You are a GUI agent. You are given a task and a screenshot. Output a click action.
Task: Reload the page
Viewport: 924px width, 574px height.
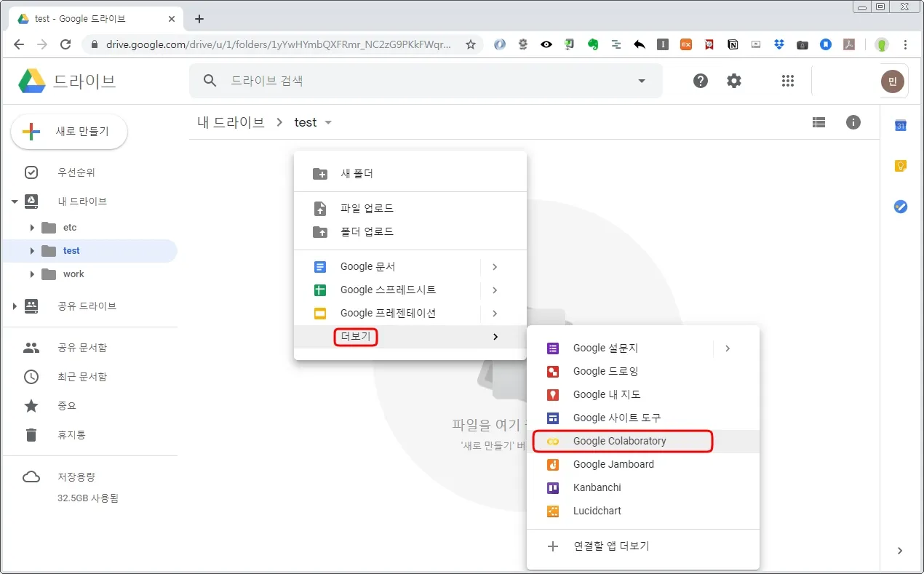tap(65, 44)
